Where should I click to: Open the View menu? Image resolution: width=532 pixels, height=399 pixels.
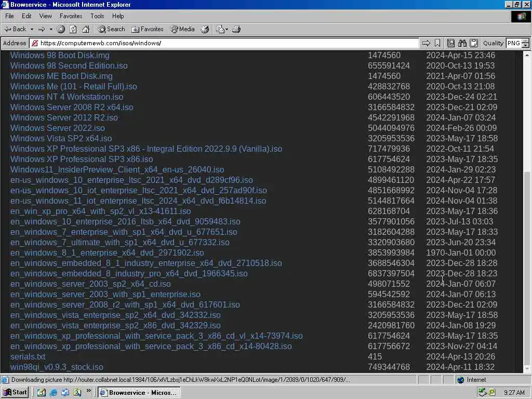46,16
